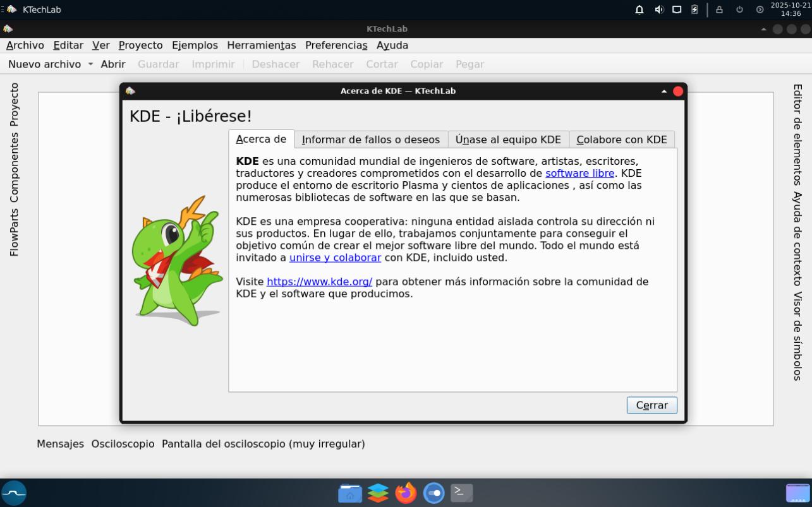Open the Herramientas menu
This screenshot has width=812, height=507.
coord(261,45)
